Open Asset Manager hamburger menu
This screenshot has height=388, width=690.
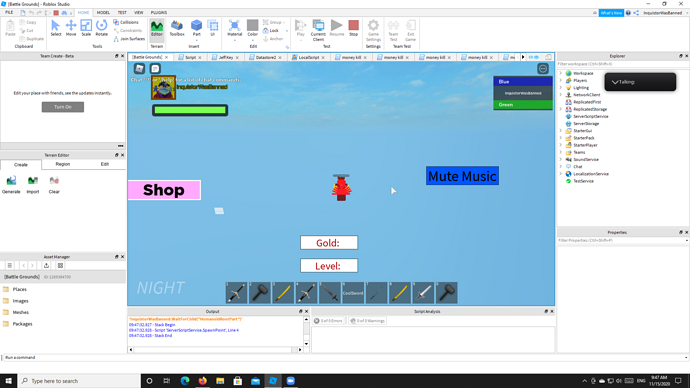pyautogui.click(x=9, y=265)
